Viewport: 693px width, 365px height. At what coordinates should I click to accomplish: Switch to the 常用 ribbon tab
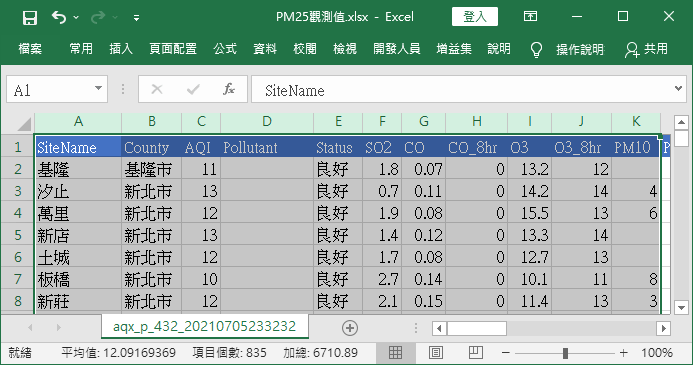[x=81, y=49]
